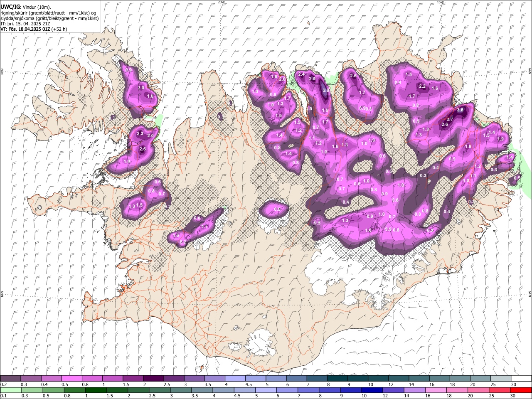532x399 pixels.
Task: Click the '15W' longitude label
Action: tap(440, 2)
